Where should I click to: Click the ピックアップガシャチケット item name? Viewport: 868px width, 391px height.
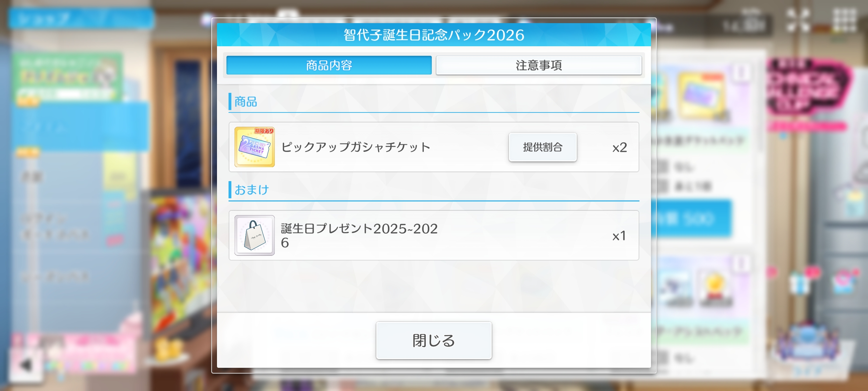point(356,147)
